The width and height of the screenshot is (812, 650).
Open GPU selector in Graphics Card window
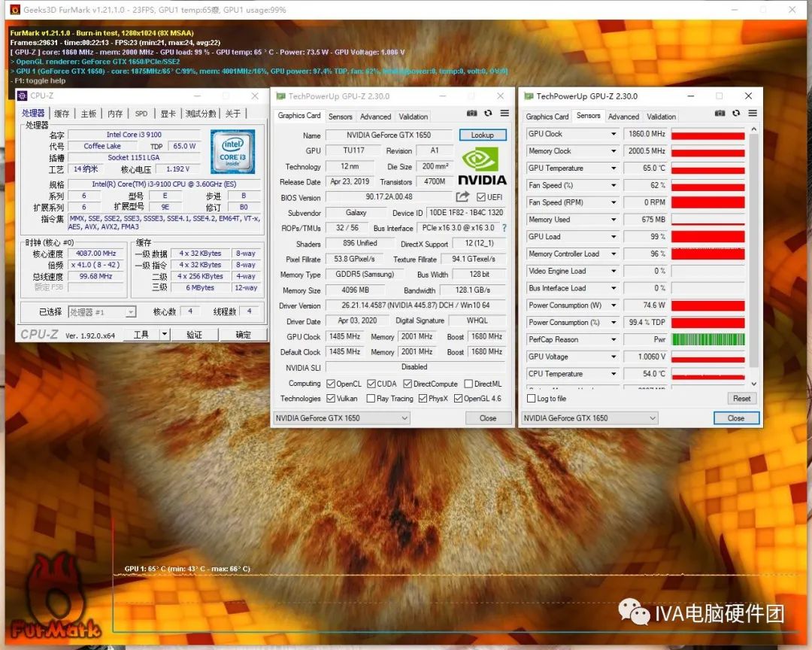pos(342,418)
